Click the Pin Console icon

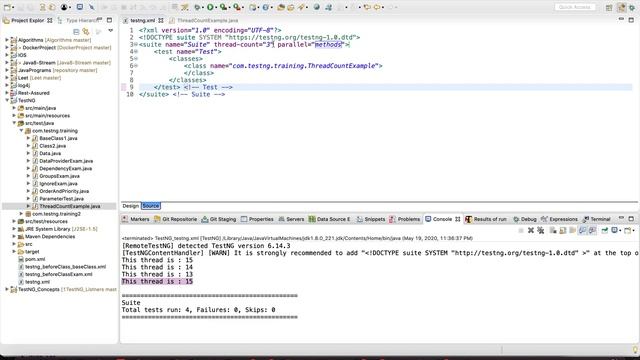coord(604,231)
